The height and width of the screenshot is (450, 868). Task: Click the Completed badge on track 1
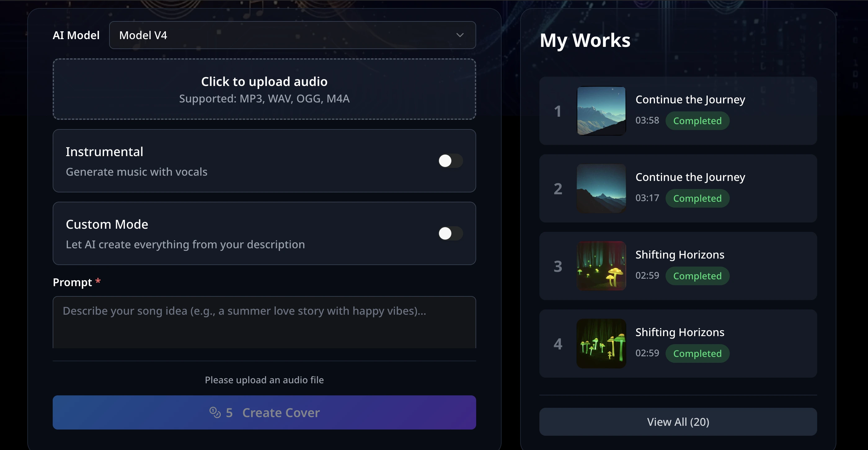[697, 120]
